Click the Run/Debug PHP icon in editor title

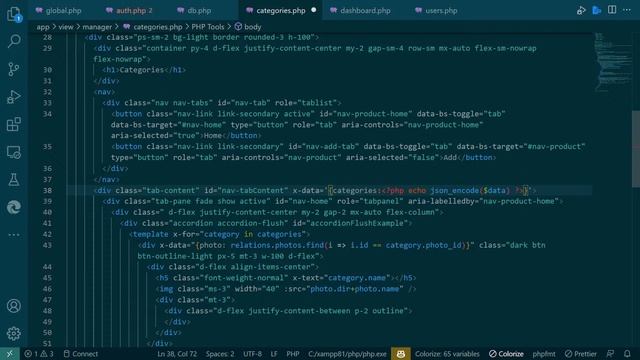tap(581, 11)
